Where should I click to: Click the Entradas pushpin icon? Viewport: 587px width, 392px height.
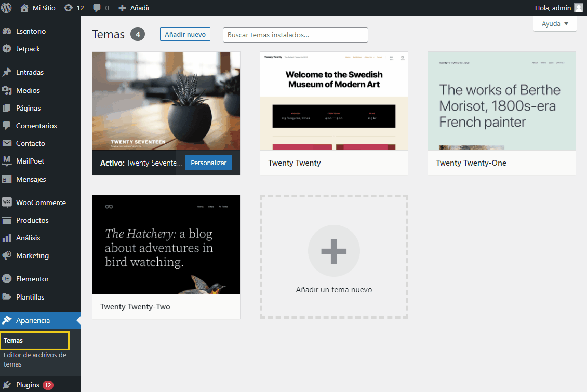point(7,72)
